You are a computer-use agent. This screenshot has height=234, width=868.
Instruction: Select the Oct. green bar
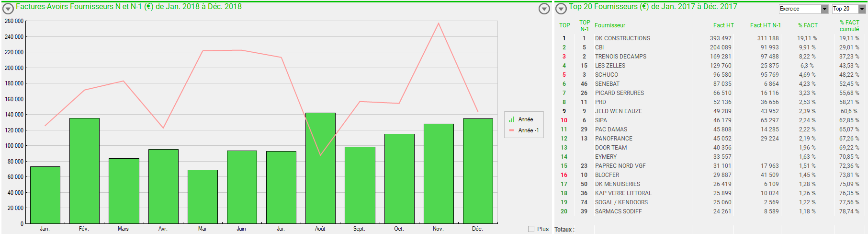click(399, 179)
